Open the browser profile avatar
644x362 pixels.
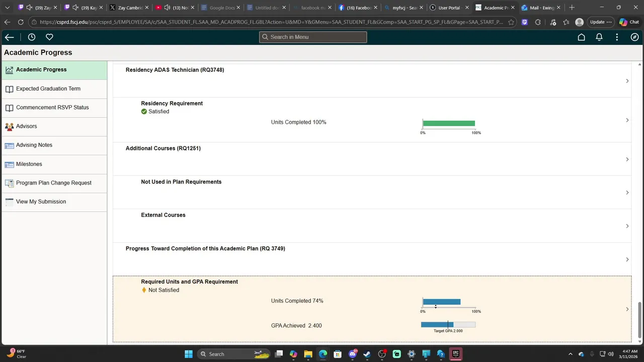[x=580, y=22]
